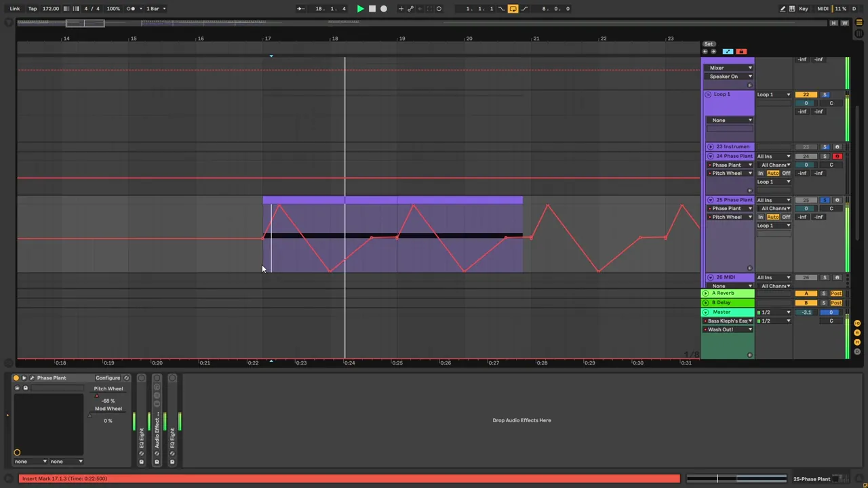Collapse the 24 Phase Plant track
868x488 pixels.
[711, 157]
